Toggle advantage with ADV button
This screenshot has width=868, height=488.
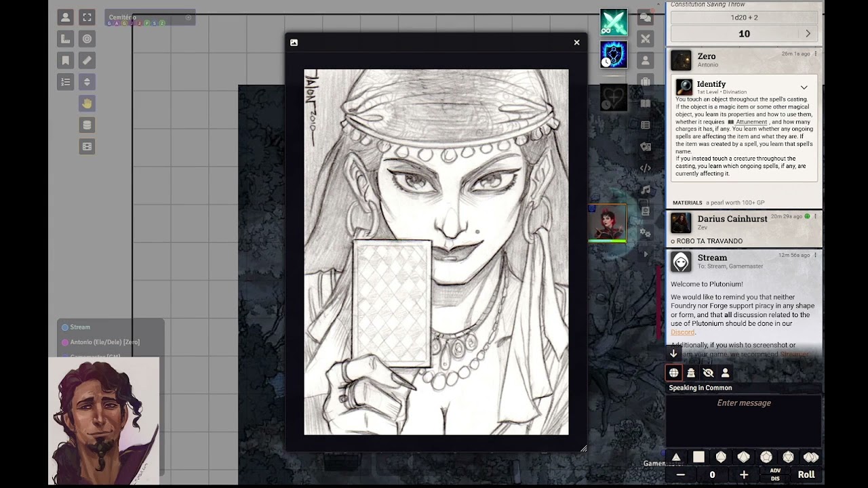775,471
